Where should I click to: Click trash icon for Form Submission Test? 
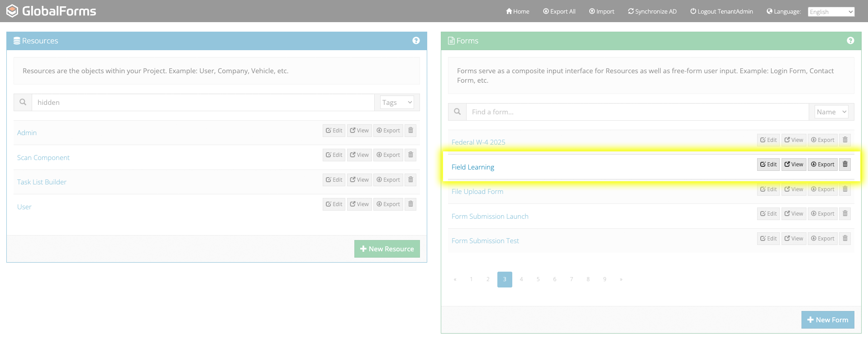[x=844, y=239]
